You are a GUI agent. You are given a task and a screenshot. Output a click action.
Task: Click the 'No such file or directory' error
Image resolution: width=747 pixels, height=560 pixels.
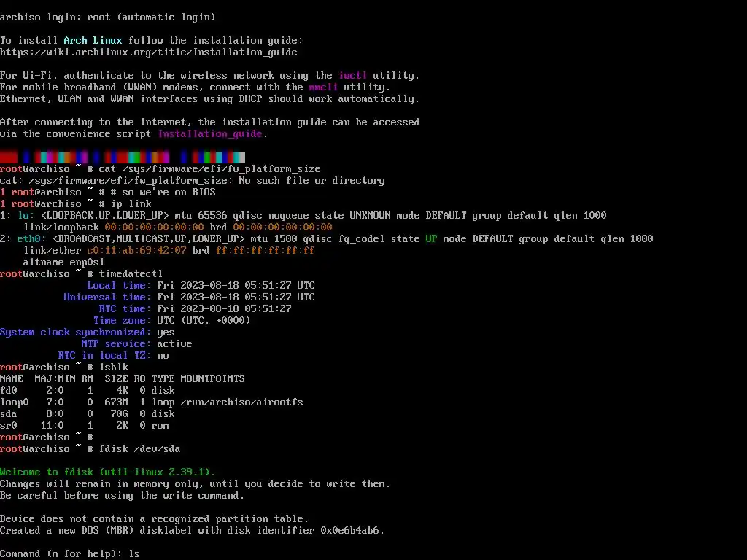point(311,181)
